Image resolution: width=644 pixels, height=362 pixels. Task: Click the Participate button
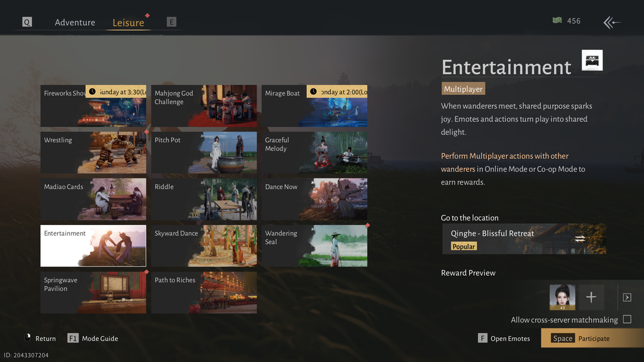click(592, 338)
